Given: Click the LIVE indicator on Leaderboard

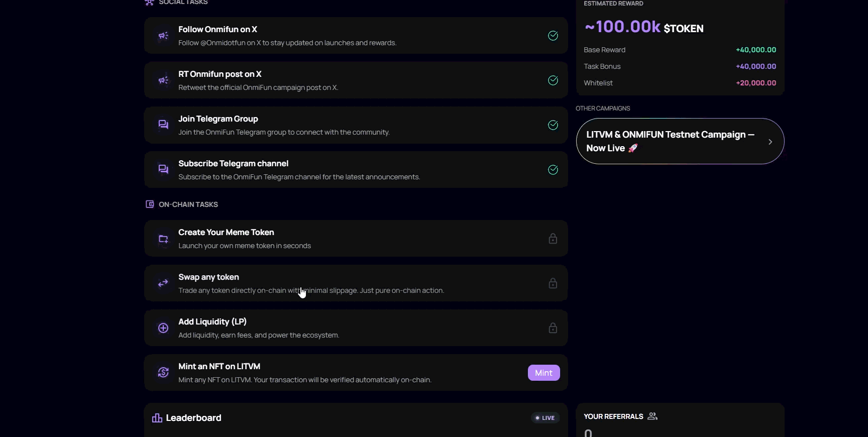Looking at the screenshot, I should (x=546, y=418).
